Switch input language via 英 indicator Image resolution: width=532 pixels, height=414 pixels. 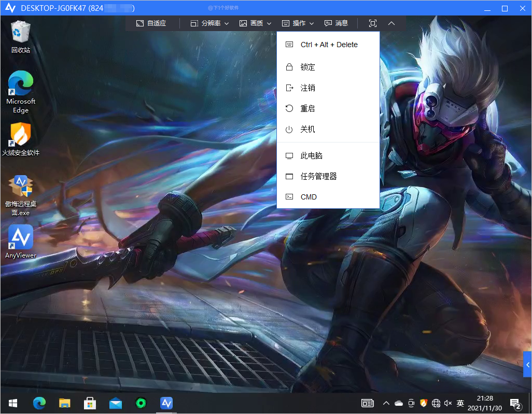tap(460, 403)
